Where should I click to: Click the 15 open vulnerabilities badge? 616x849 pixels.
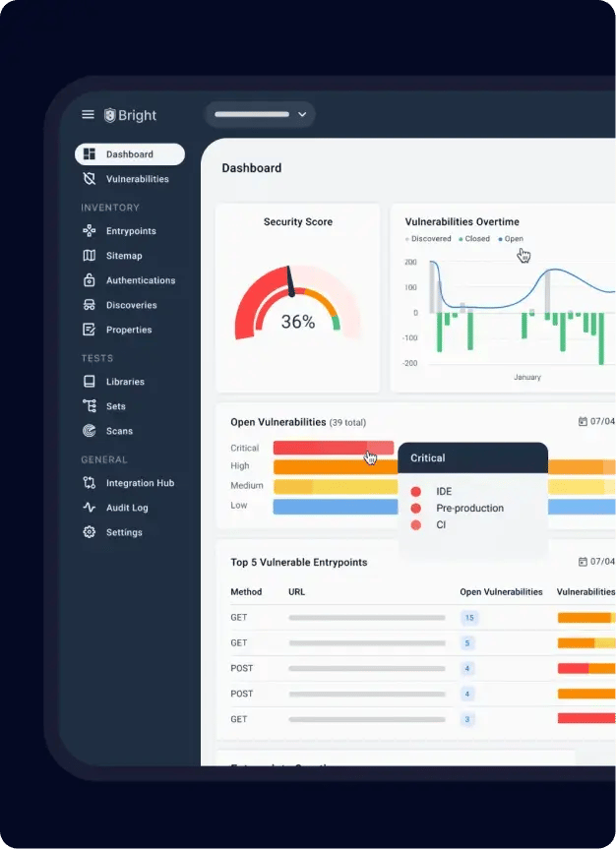[x=469, y=618]
